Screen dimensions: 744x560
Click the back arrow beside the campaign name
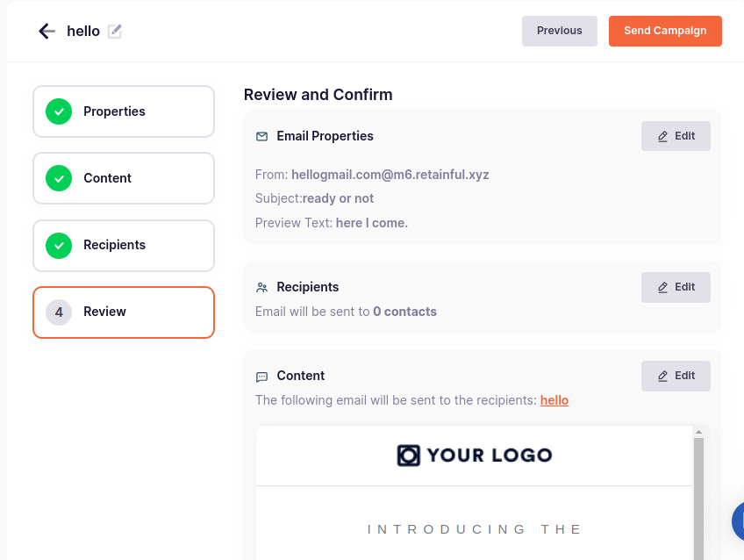[x=46, y=31]
